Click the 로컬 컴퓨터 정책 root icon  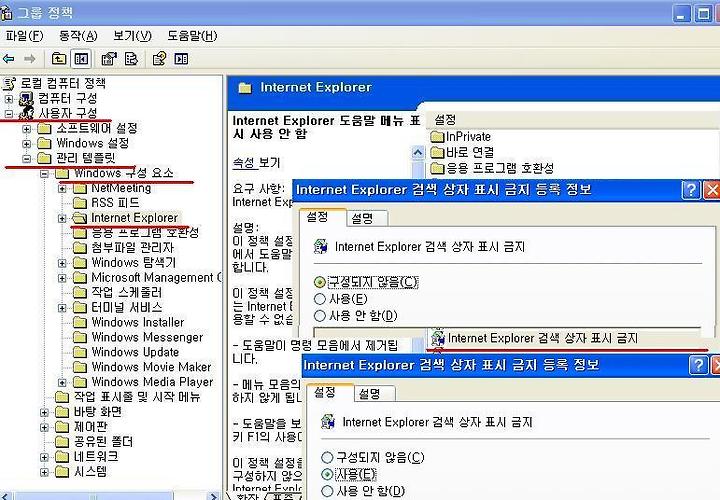click(10, 84)
